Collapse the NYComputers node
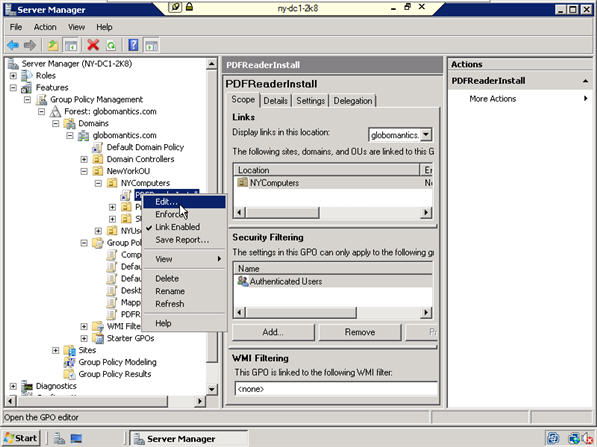597x447 pixels. tap(98, 183)
